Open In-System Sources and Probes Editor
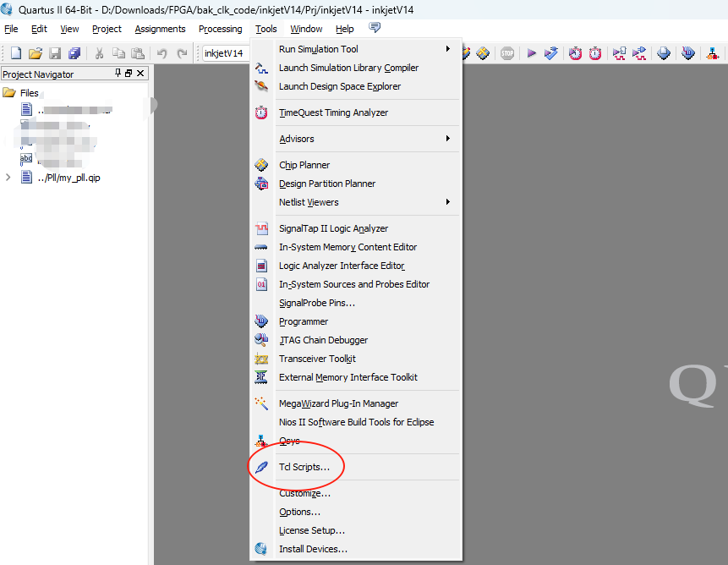 coord(356,284)
